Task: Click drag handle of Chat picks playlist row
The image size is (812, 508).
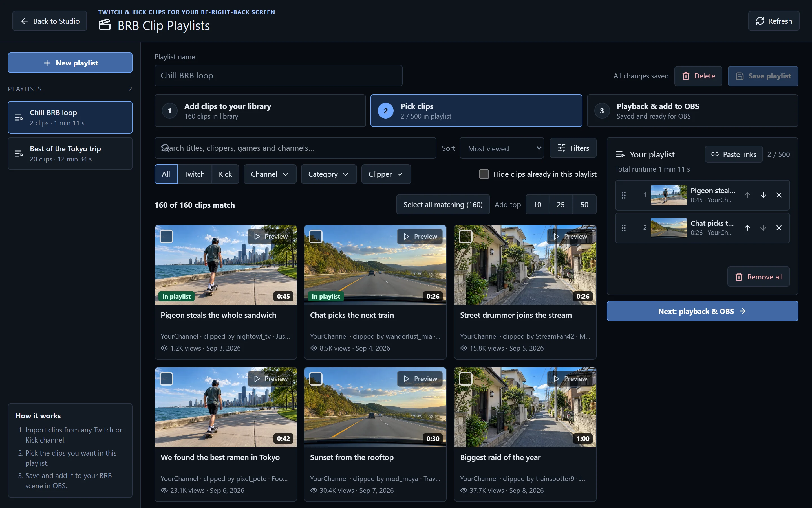Action: pyautogui.click(x=623, y=228)
